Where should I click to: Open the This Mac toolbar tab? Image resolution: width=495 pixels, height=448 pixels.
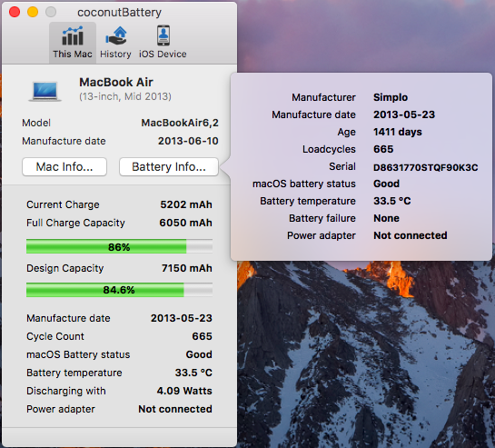tap(73, 43)
